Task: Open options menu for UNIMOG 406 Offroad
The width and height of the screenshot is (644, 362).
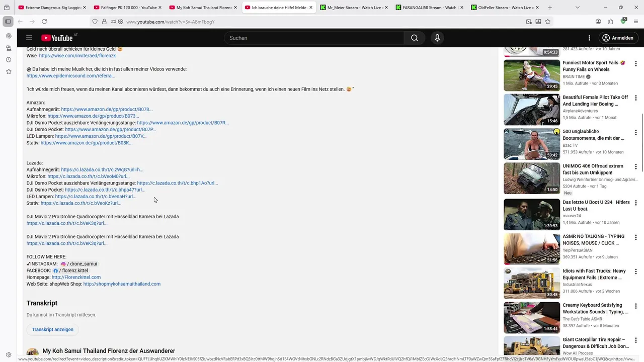Action: pyautogui.click(x=636, y=166)
